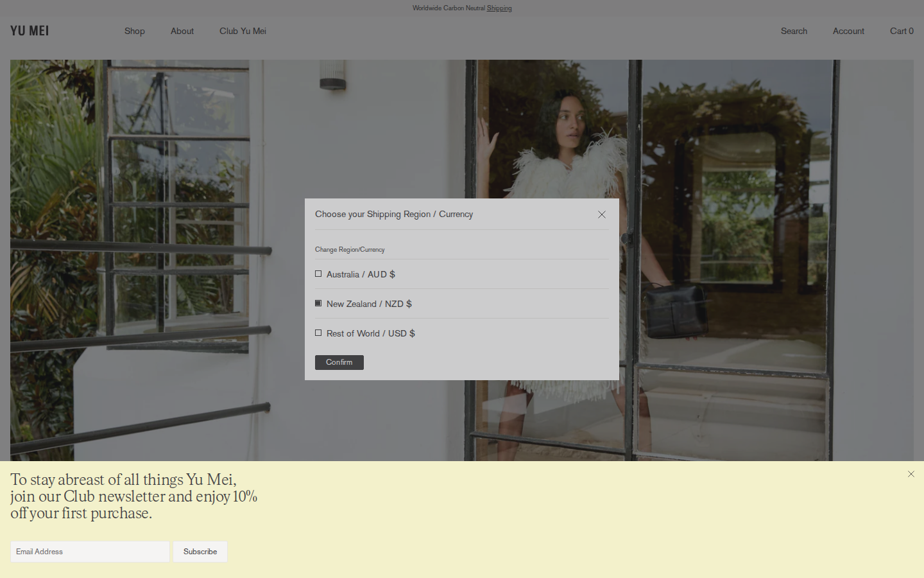The height and width of the screenshot is (578, 924).
Task: Select the Australia / AUD $ checkbox
Action: click(x=318, y=274)
